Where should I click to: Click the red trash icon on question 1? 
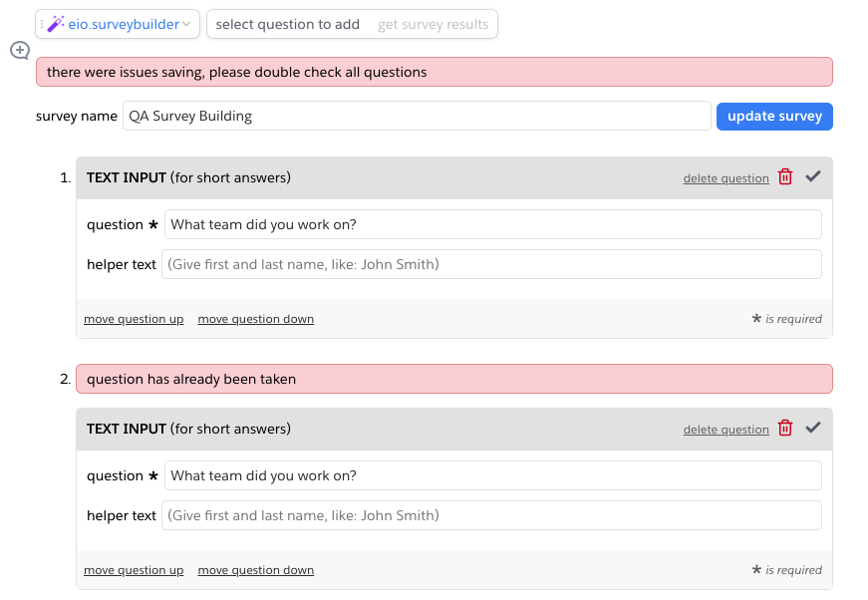[x=785, y=177]
